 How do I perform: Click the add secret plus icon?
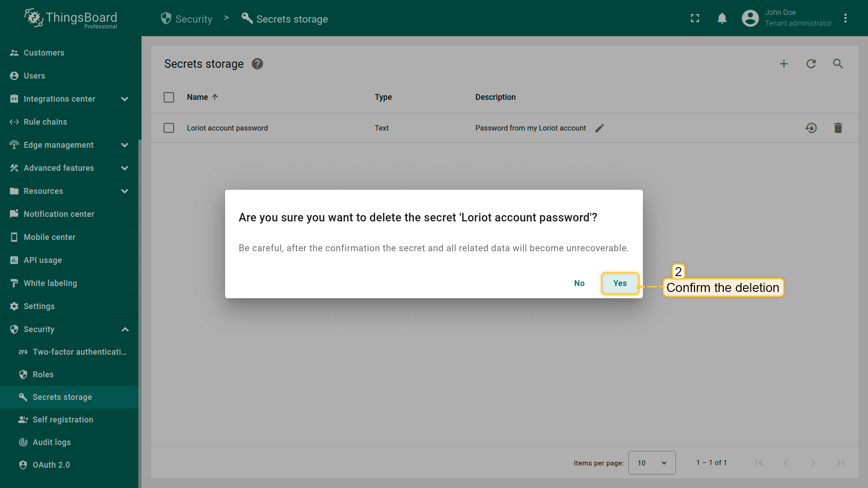click(784, 64)
